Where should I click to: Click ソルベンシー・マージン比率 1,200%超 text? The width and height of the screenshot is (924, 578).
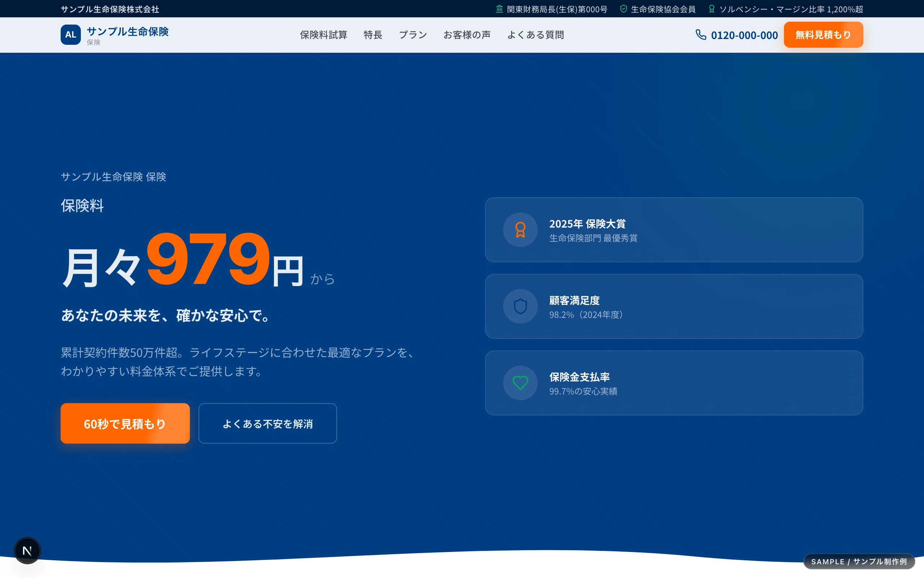pyautogui.click(x=791, y=9)
